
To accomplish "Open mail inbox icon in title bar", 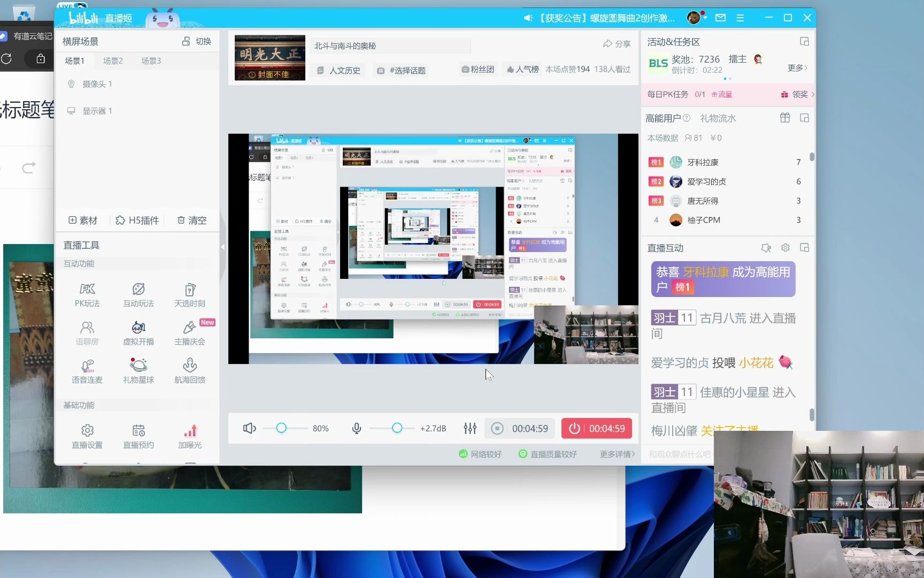I will pyautogui.click(x=721, y=18).
